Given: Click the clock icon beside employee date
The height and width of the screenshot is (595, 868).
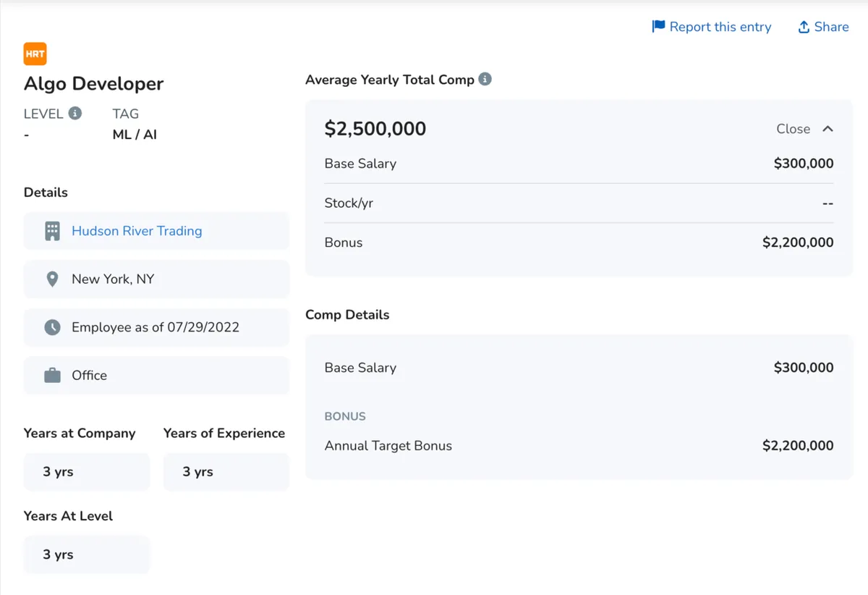Looking at the screenshot, I should coord(52,327).
